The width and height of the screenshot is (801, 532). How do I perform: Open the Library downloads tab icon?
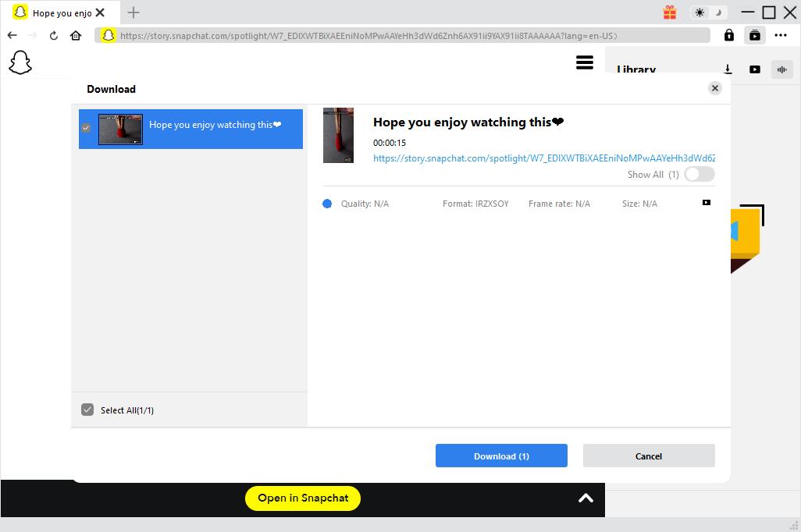point(728,69)
